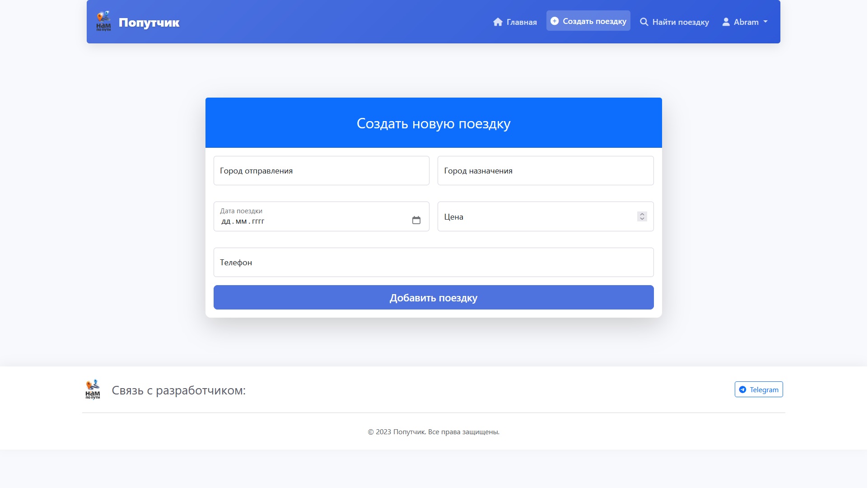The height and width of the screenshot is (488, 868).
Task: Select the Создать поездку nav text
Action: 594,21
